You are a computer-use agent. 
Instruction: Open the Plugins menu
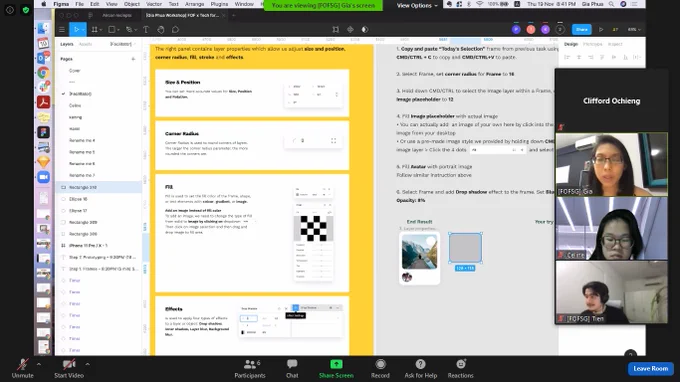tap(219, 4)
